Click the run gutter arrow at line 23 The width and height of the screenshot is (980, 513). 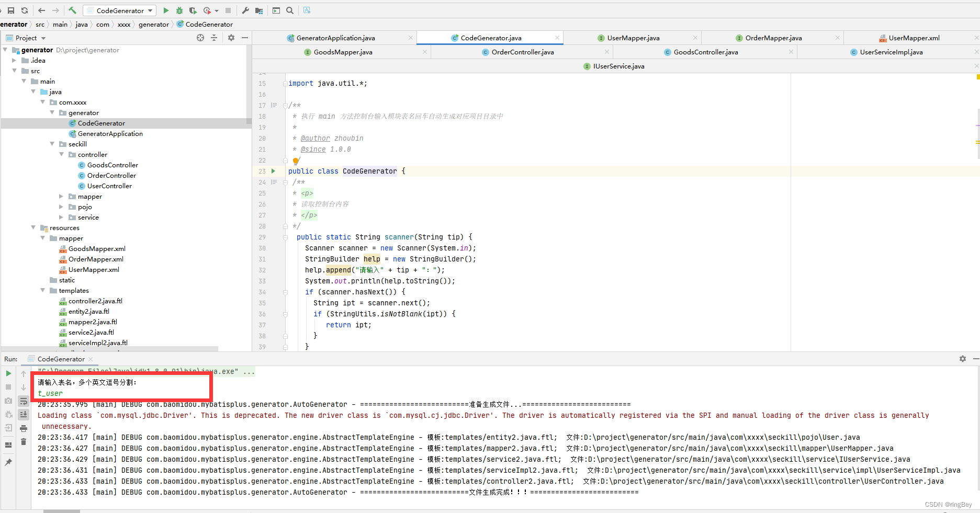pos(273,171)
